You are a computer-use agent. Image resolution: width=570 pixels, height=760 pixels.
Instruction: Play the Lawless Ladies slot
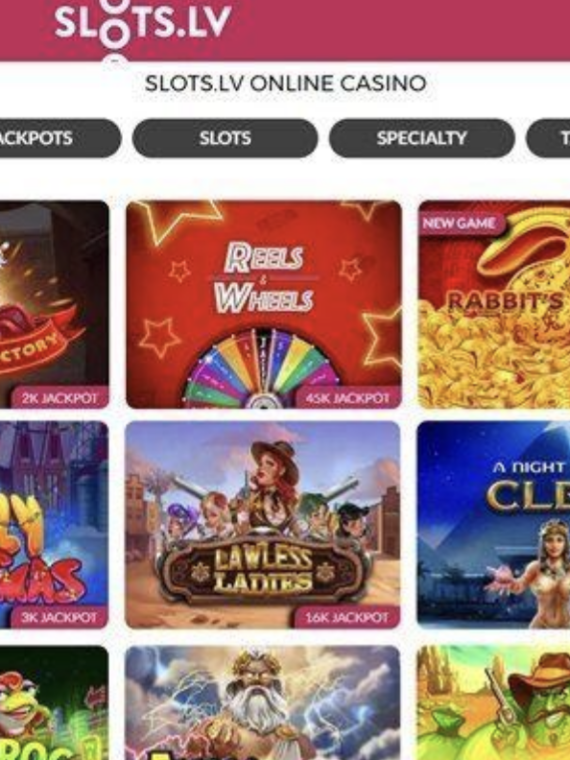click(x=263, y=524)
